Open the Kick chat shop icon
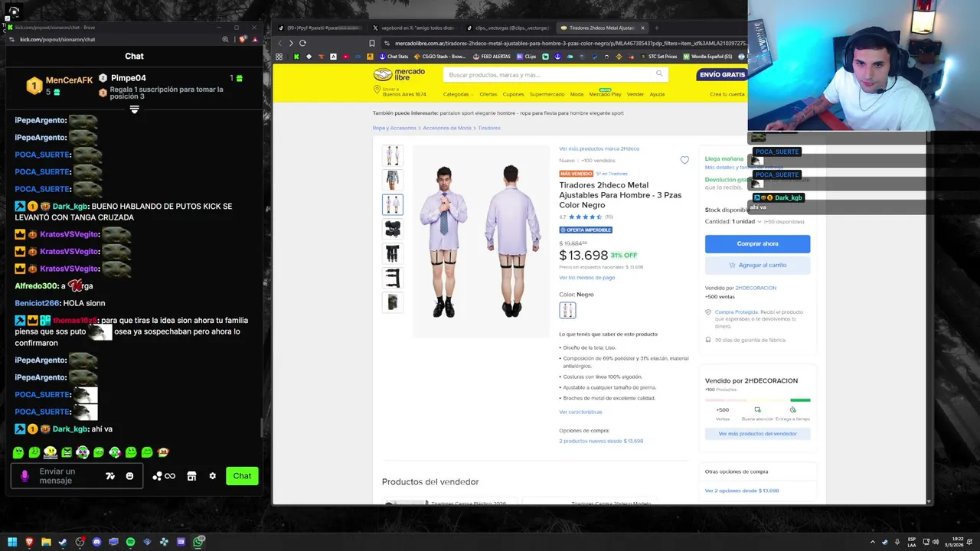The image size is (980, 551). (191, 476)
